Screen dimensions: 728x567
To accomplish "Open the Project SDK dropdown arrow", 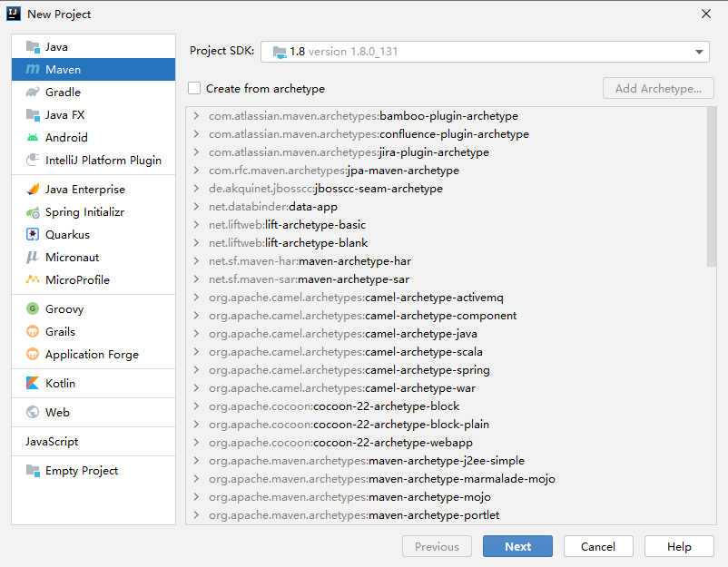I will [699, 52].
